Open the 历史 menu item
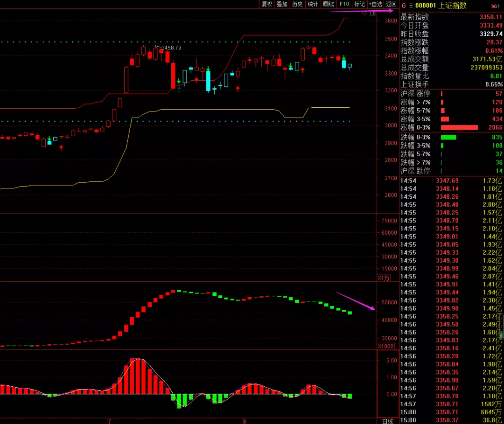 (x=297, y=4)
